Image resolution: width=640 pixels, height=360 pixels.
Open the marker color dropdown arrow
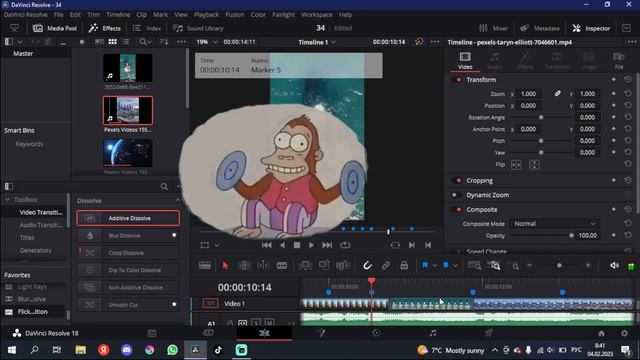455,266
